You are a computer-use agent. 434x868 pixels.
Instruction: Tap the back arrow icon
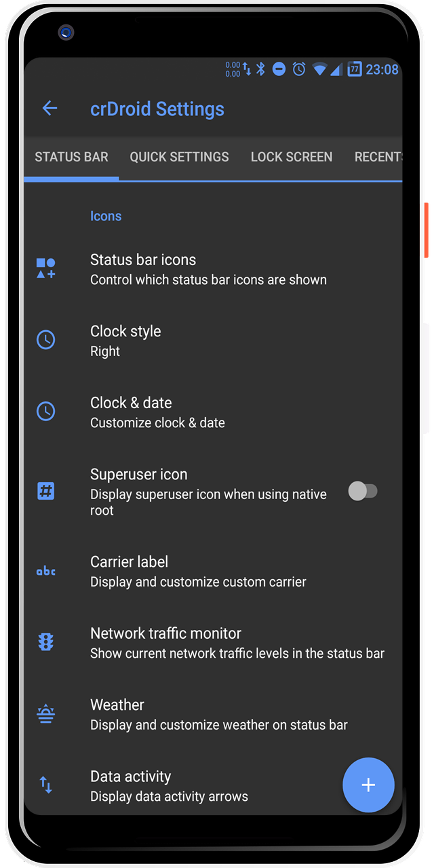[x=50, y=108]
